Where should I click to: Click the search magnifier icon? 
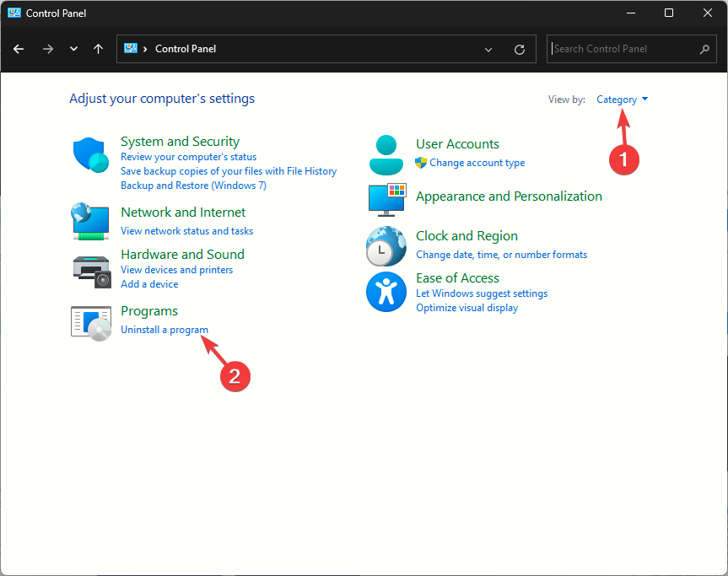coord(704,49)
